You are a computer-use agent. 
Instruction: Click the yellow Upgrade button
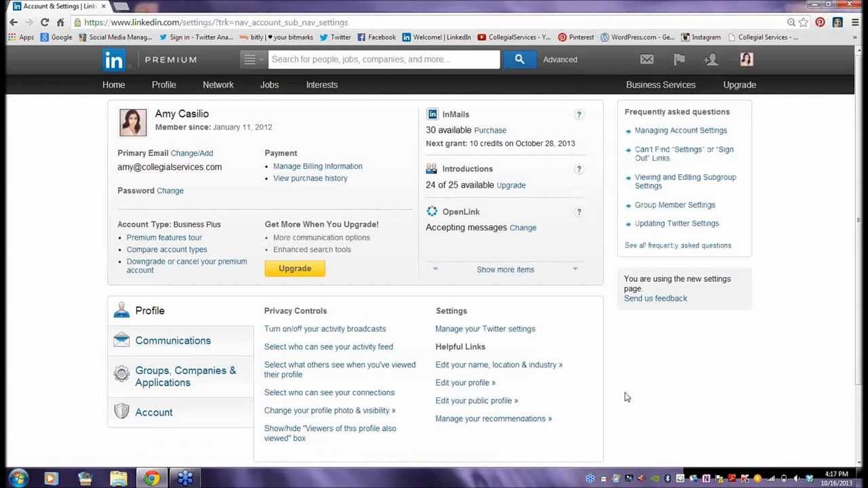295,268
